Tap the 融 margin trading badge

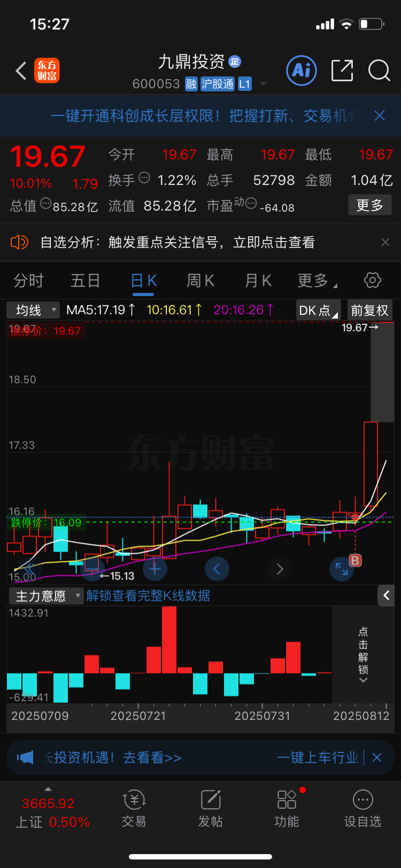tap(191, 84)
